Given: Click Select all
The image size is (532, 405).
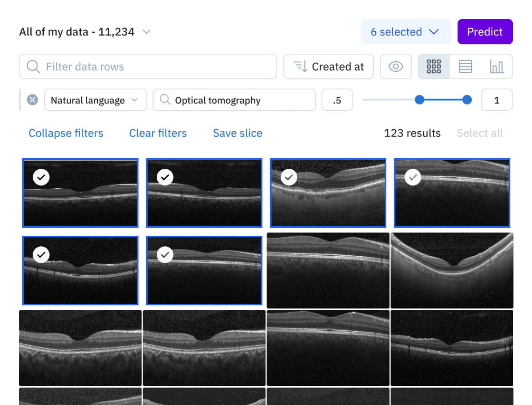Looking at the screenshot, I should 479,133.
